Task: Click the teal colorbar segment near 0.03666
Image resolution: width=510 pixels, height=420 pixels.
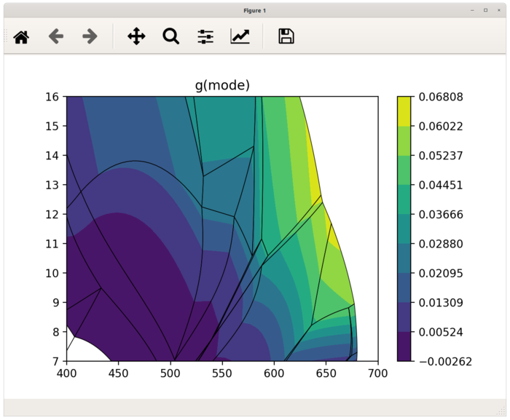Action: [x=404, y=229]
